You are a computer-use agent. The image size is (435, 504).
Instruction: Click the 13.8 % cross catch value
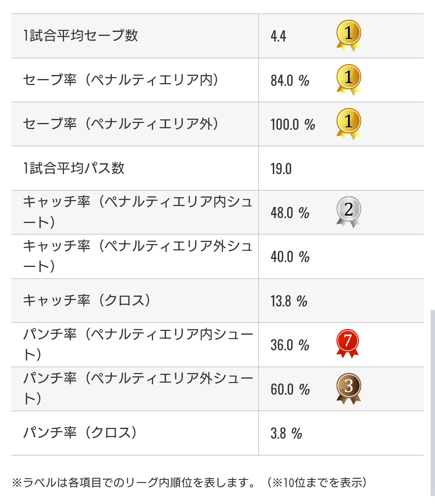(x=289, y=301)
